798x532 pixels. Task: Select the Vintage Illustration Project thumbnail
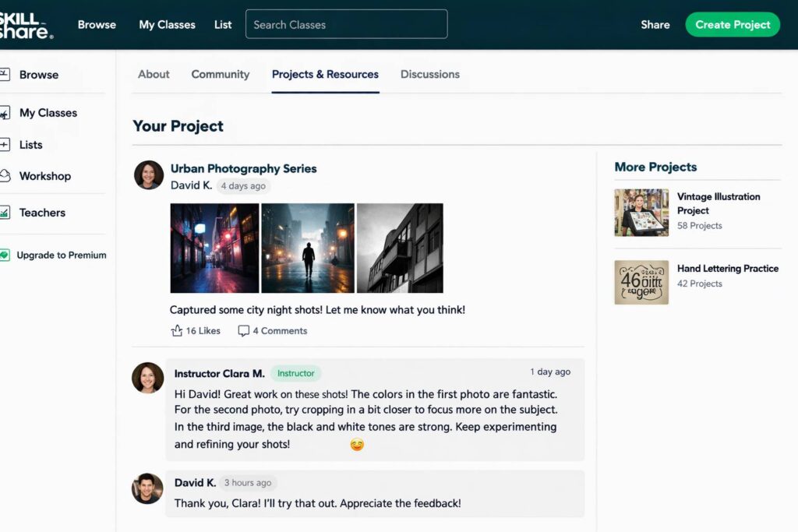coord(641,212)
